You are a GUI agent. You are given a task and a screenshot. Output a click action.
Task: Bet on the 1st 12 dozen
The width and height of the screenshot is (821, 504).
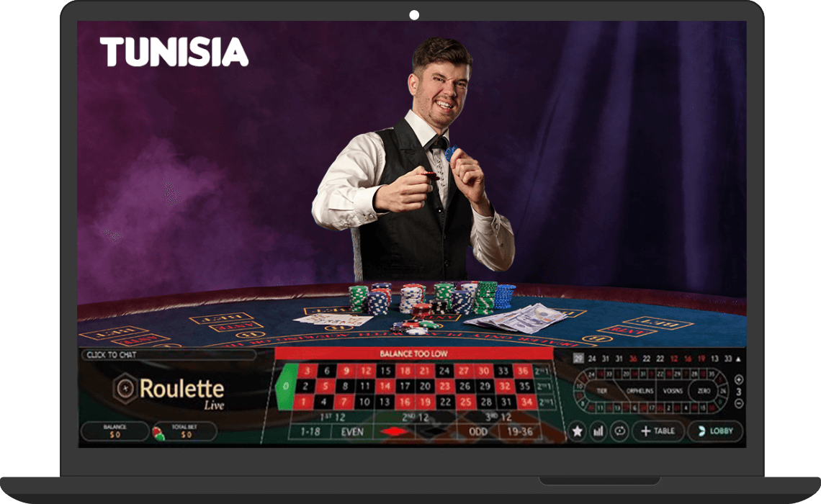click(332, 417)
